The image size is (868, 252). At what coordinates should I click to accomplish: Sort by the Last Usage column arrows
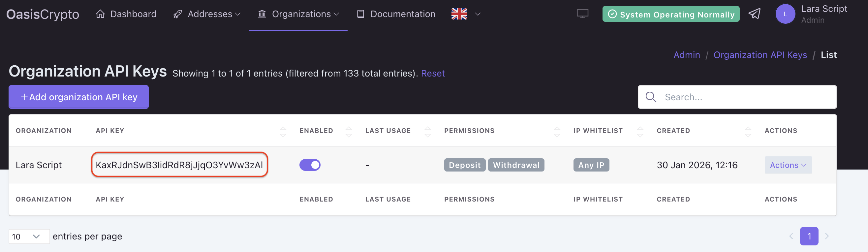point(428,131)
